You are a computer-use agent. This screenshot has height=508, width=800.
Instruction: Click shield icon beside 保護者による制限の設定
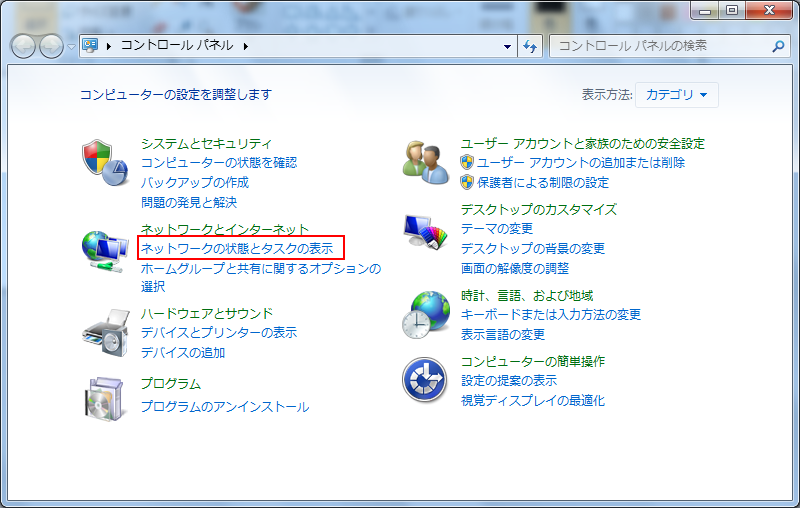coord(467,182)
